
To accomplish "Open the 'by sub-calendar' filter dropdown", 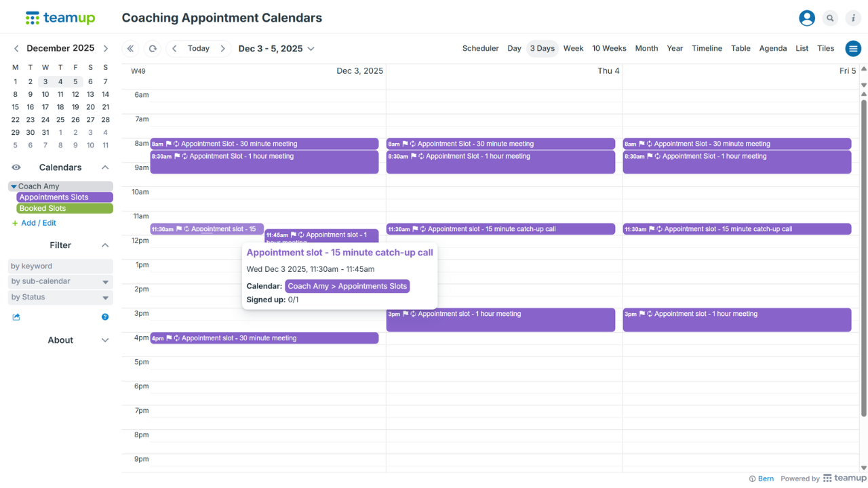I will pos(60,281).
